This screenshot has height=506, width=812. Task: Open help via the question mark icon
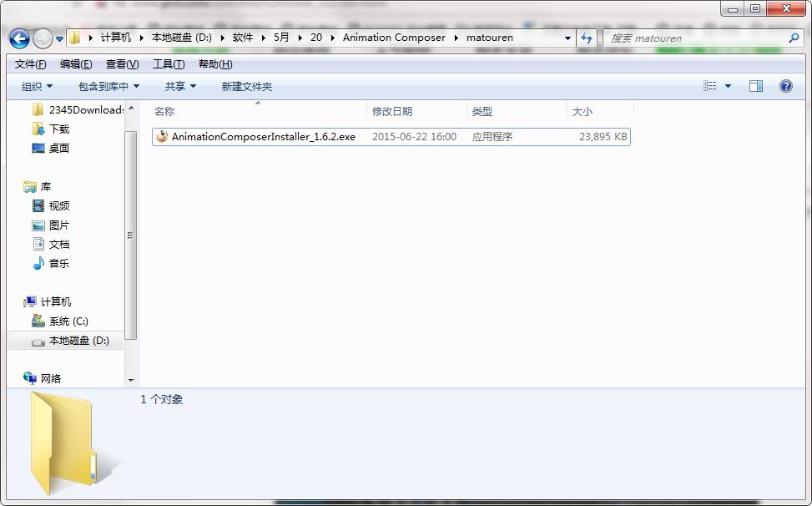pos(785,86)
